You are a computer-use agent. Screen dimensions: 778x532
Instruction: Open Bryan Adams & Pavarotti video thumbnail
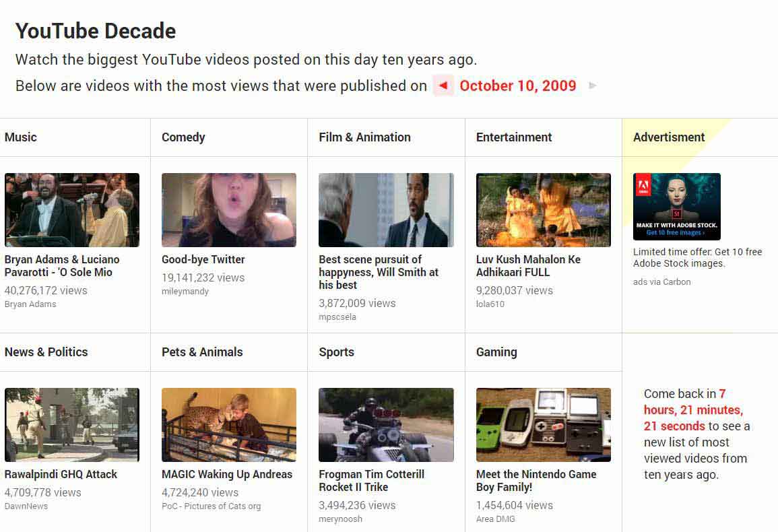click(x=72, y=210)
